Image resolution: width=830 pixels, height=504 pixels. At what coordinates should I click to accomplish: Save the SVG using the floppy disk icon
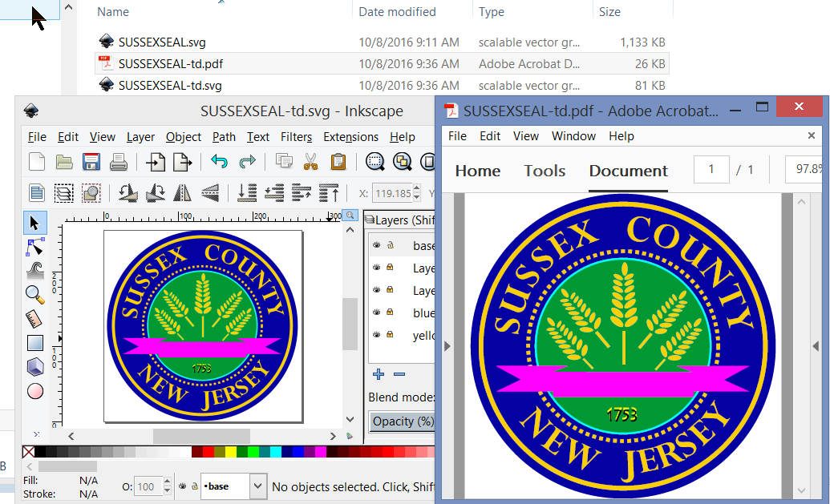tap(91, 161)
